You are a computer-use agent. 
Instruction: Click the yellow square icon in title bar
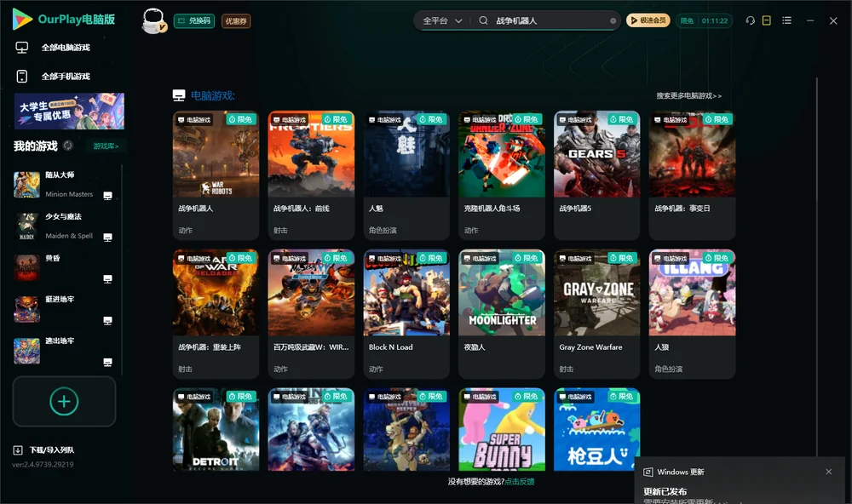click(x=767, y=20)
